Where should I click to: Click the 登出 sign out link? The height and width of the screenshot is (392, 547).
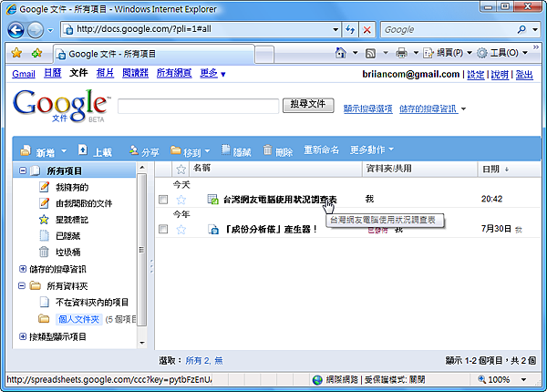[524, 74]
